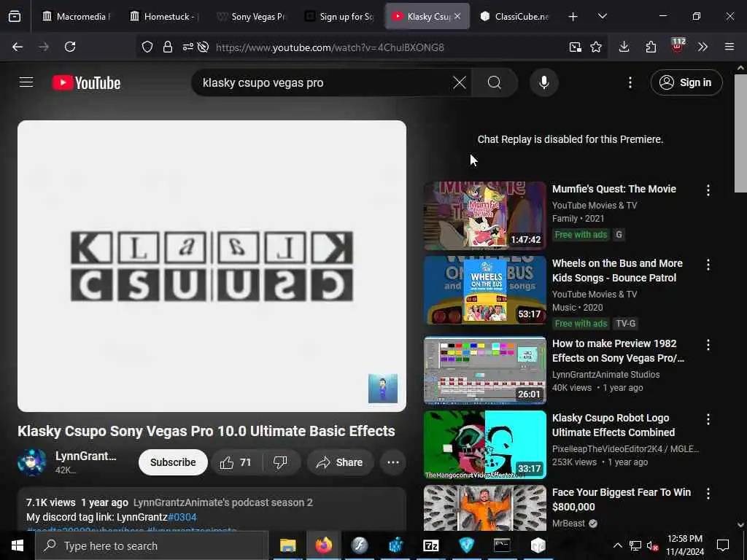Open options for Mumfie's Quest video
Viewport: 747px width, 560px height.
708,190
